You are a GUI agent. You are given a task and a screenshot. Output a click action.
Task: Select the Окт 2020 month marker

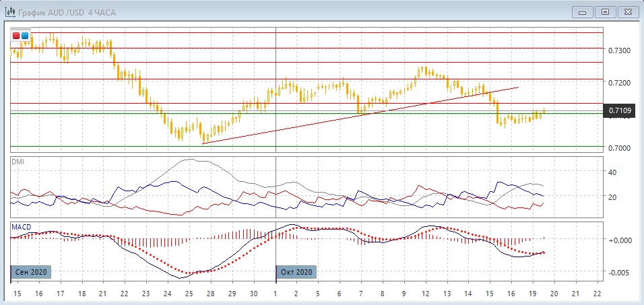coord(296,272)
